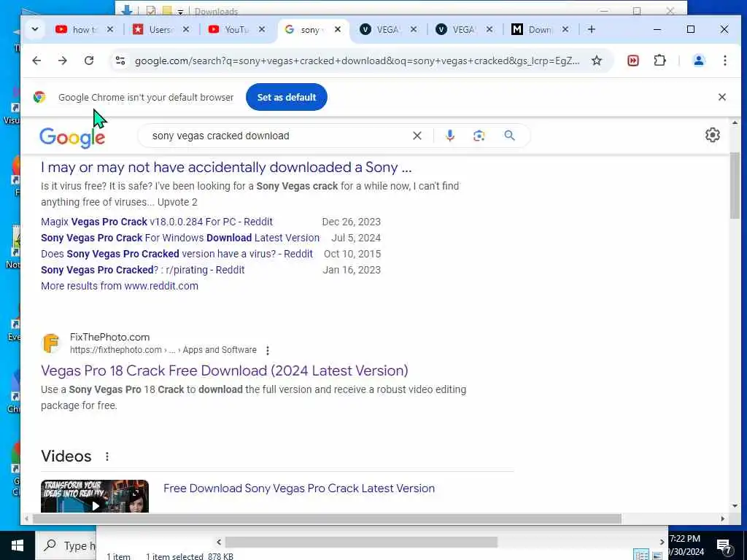
Task: Open the FixThePhoto result options three-dot menu
Action: pos(268,351)
